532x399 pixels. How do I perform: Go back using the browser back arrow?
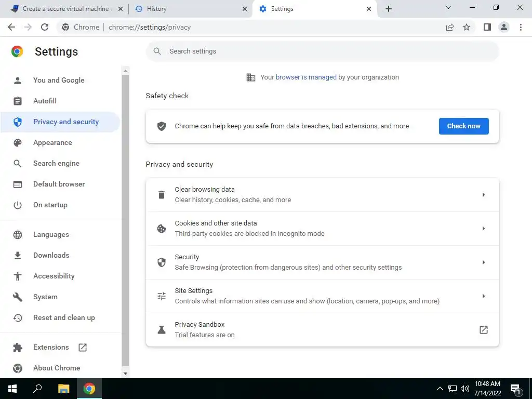click(11, 27)
